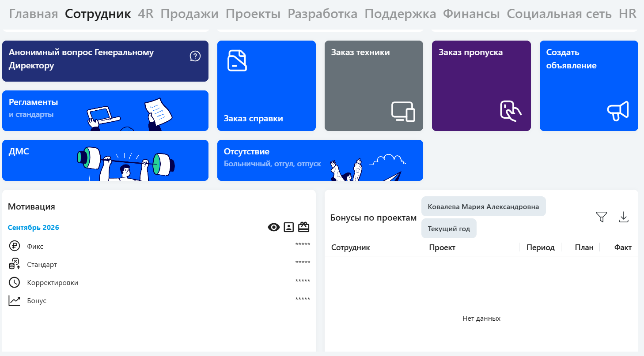Screen dimensions: 644x356
Task: Click the ruble icon next to Фикс
Action: click(x=15, y=246)
